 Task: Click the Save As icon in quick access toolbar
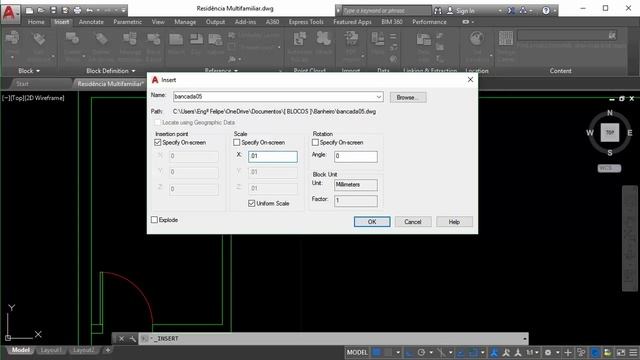click(65, 10)
